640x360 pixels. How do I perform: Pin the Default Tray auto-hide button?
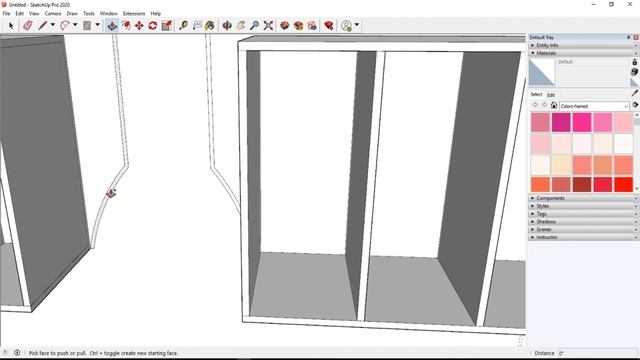pos(629,37)
